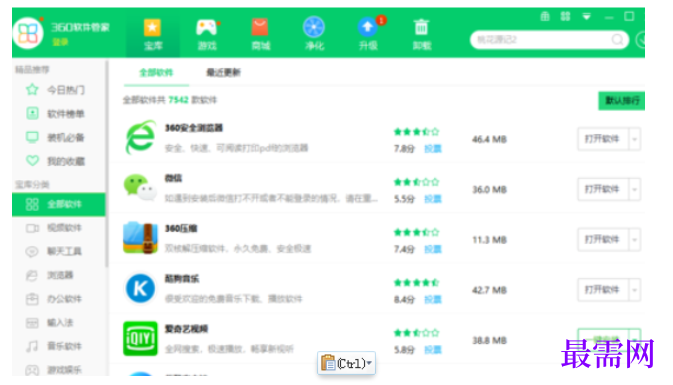Open 360安全浏览器 with 打开软件 button
Viewport: 673px width, 385px height.
pos(603,139)
